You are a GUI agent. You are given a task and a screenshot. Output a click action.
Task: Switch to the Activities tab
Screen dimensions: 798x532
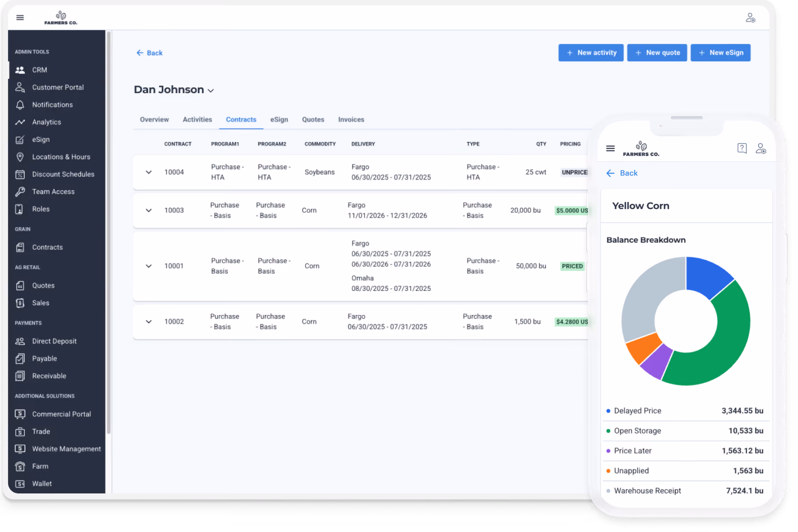197,120
